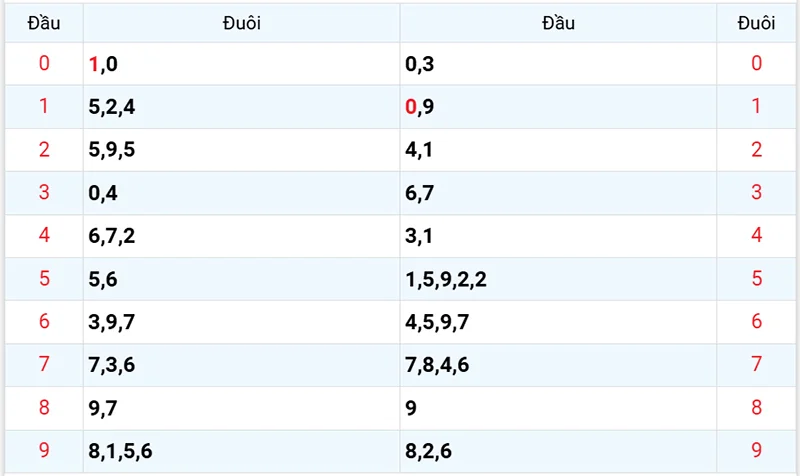Click the rightmost Đuôi column header
800x476 pixels.
coord(756,22)
